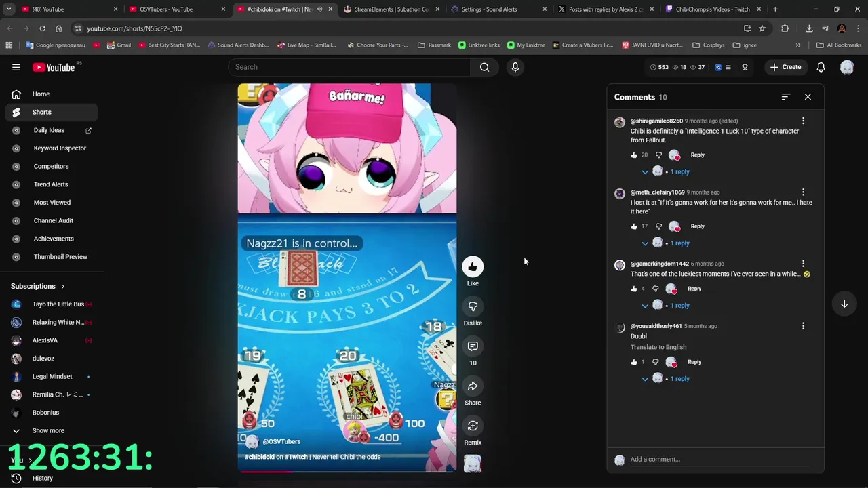Open the YouTube hamburger guide menu
Viewport: 868px width, 488px height.
[x=16, y=67]
